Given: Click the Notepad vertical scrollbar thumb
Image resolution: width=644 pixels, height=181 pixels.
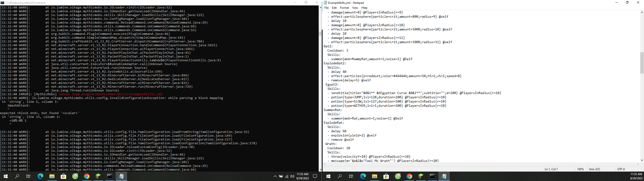Looking at the screenshot, I should pos(642,63).
